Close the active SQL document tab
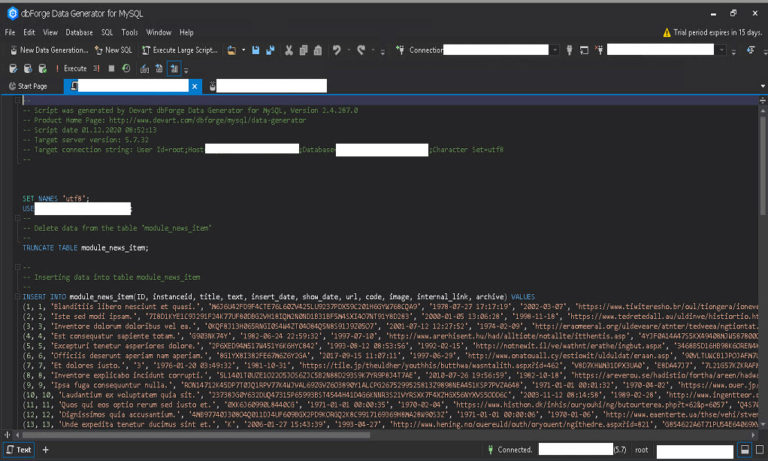This screenshot has height=461, width=768. (194, 86)
